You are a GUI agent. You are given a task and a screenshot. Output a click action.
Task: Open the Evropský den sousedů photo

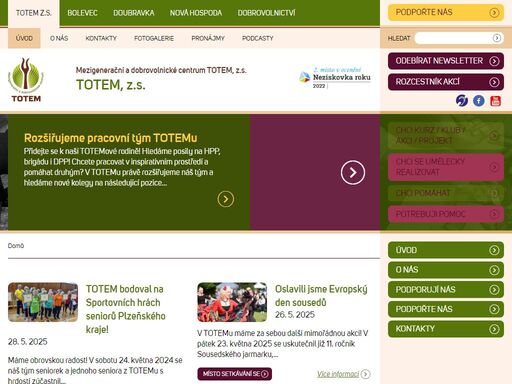click(x=232, y=302)
